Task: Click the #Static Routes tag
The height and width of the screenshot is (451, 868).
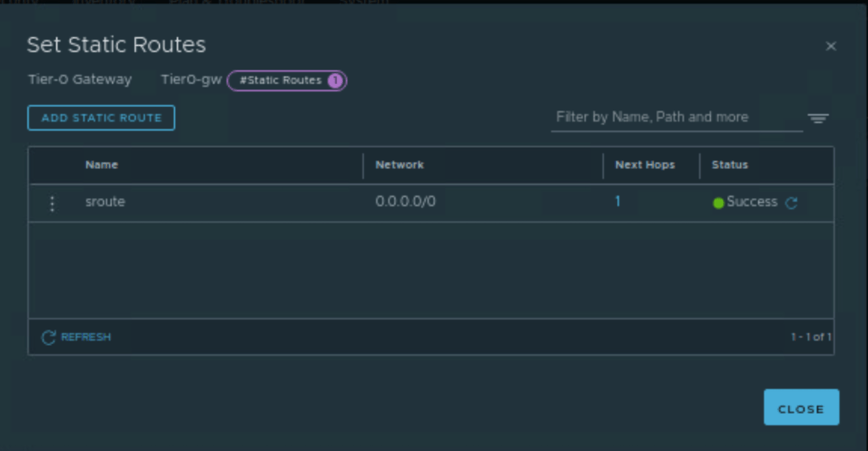Action: click(x=280, y=81)
